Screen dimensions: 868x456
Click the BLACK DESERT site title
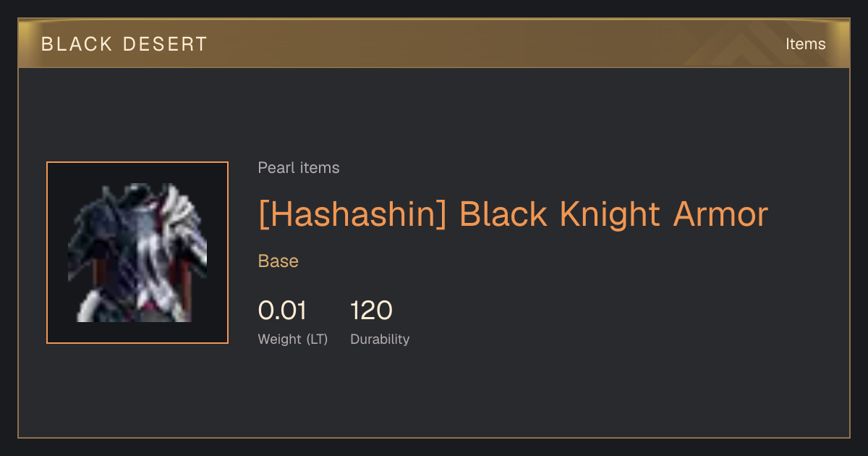tap(124, 44)
